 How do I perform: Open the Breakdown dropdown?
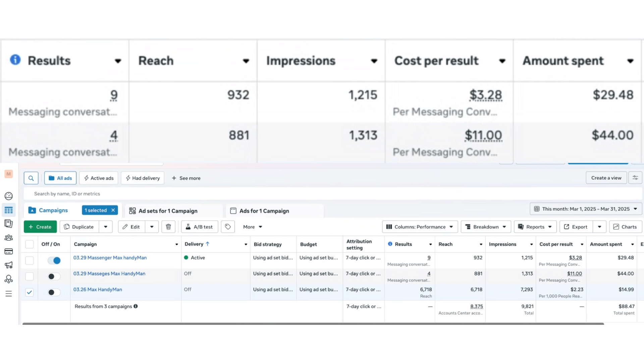tap(486, 227)
